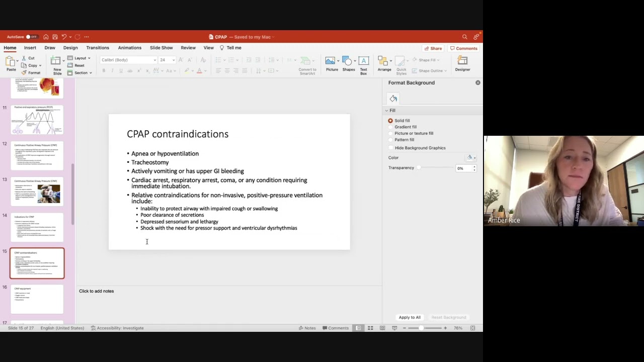644x362 pixels.
Task: Open the Shapes gallery
Action: pos(348,64)
